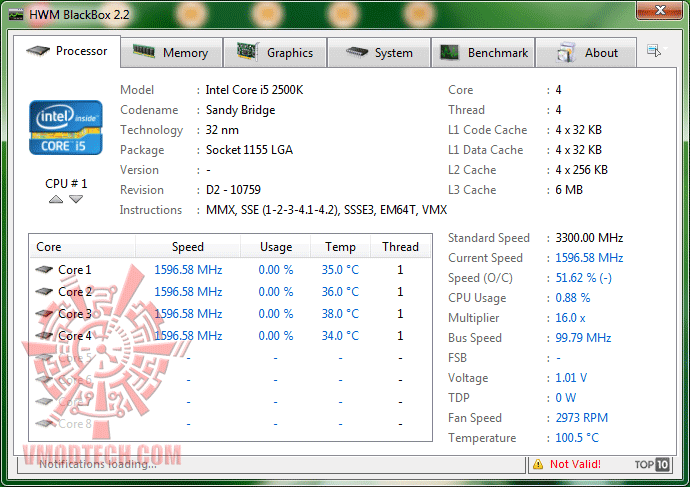The height and width of the screenshot is (487, 690).
Task: Click the TOP 10 badge
Action: tap(652, 464)
